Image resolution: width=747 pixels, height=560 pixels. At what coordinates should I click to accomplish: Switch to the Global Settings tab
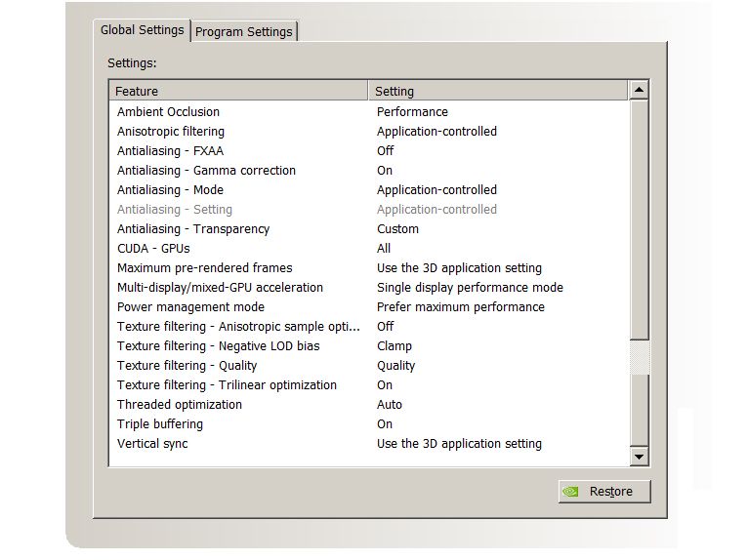click(x=142, y=30)
